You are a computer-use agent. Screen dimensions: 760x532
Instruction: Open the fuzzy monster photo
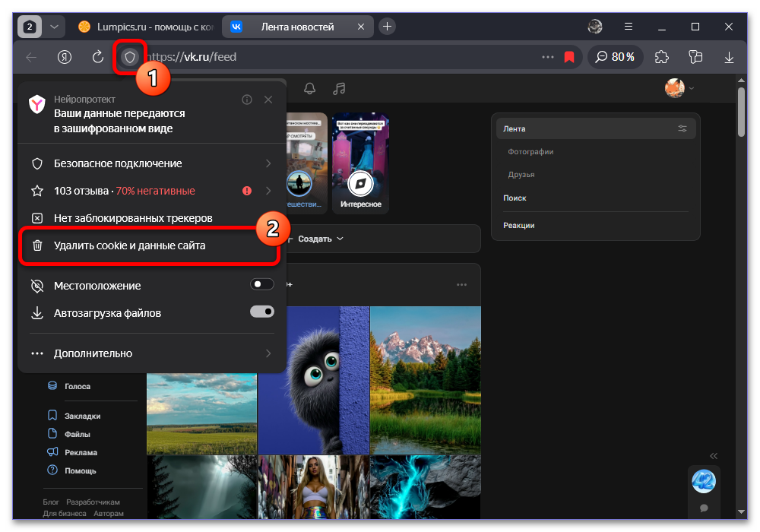click(314, 380)
